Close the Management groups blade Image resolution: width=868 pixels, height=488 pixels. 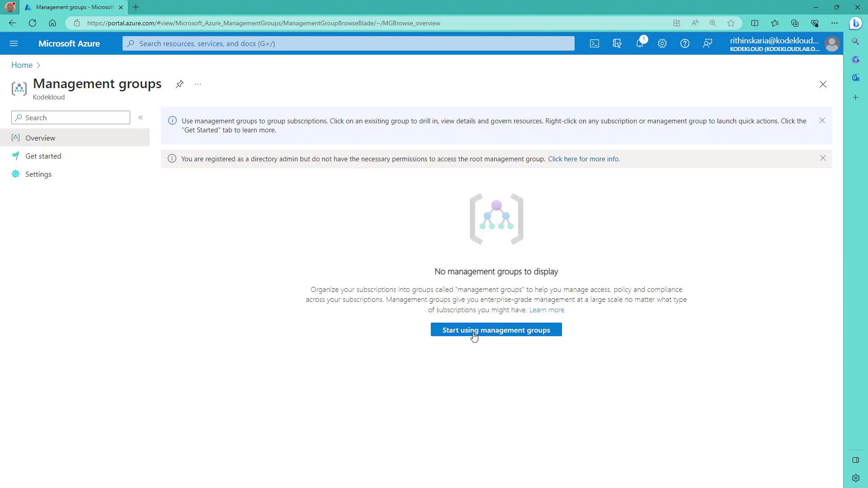pos(823,84)
